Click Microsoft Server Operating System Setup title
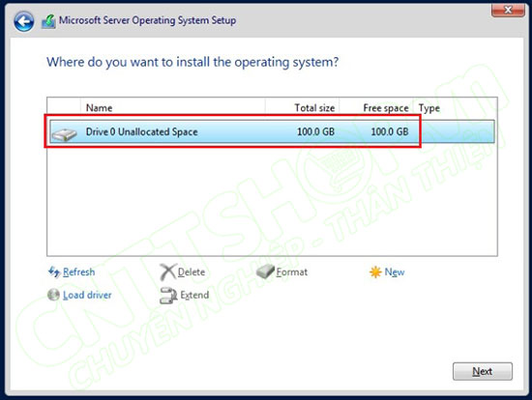Viewport: 532px width, 400px height. click(x=147, y=20)
